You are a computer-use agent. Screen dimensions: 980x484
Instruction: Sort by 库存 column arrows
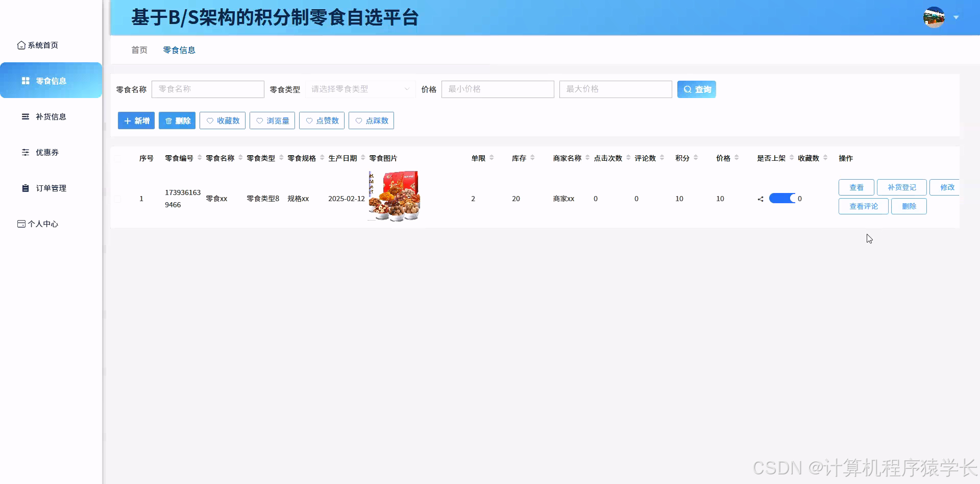click(532, 158)
